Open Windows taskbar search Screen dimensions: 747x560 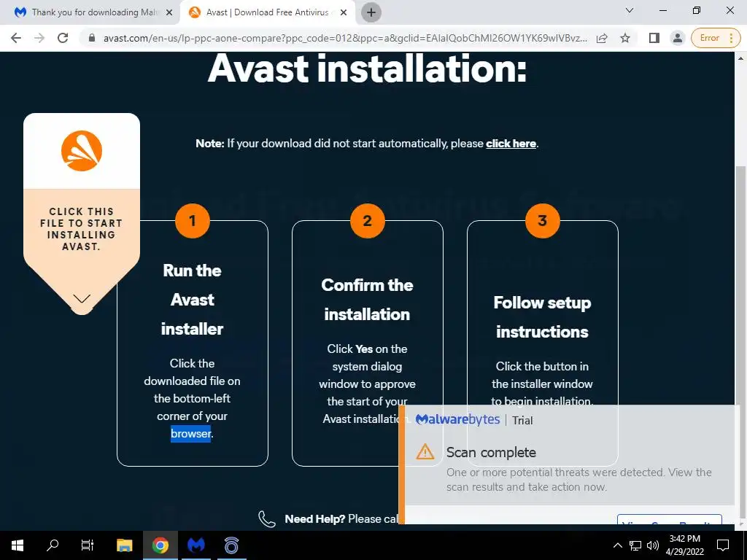click(x=53, y=545)
